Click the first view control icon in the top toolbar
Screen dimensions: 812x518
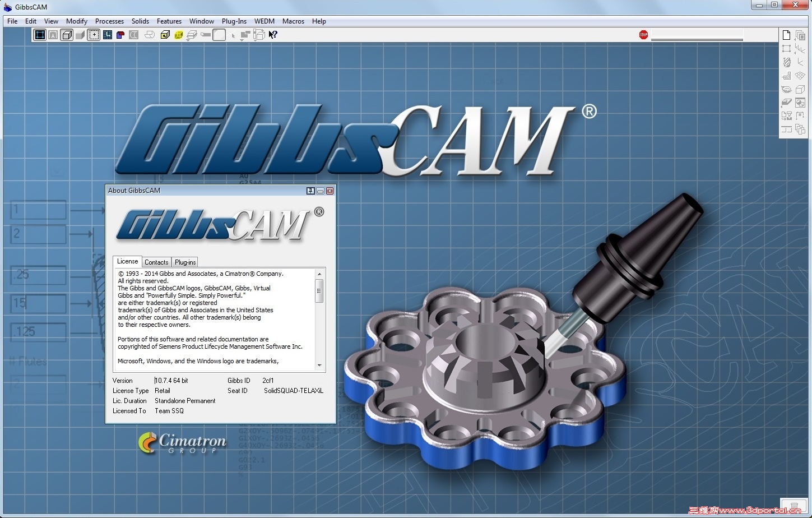click(40, 35)
